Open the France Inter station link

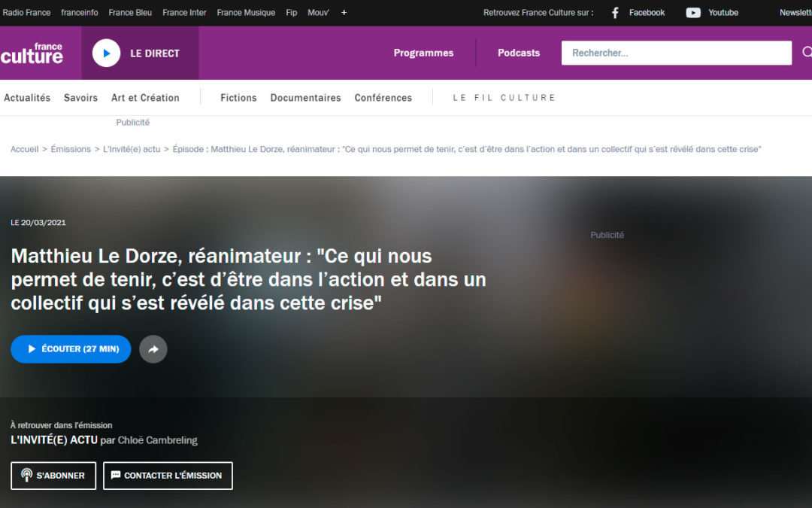[184, 13]
